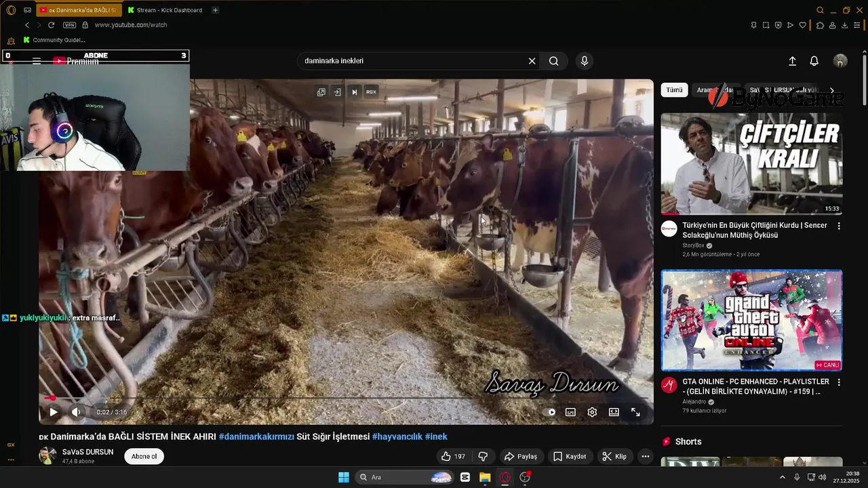Play the video

click(54, 412)
